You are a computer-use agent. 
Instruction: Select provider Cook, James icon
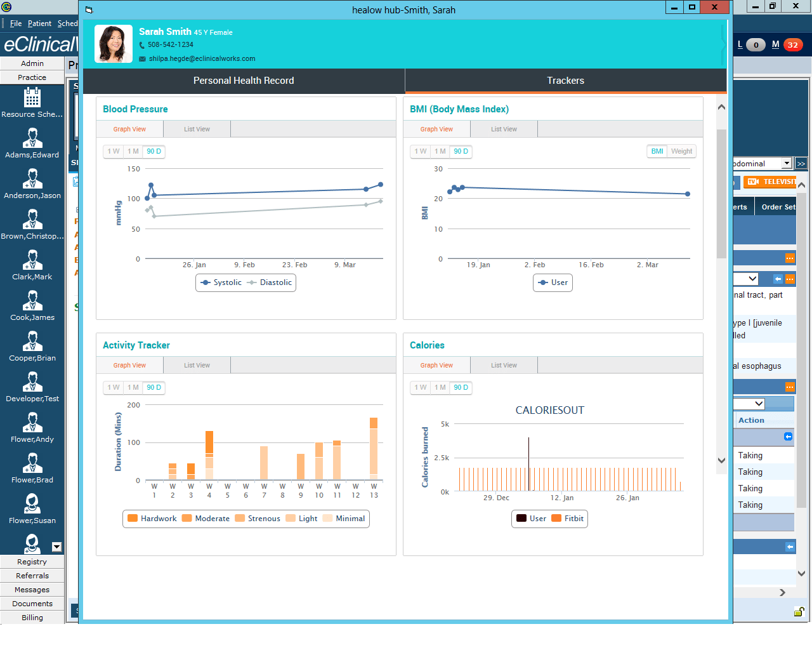click(32, 301)
